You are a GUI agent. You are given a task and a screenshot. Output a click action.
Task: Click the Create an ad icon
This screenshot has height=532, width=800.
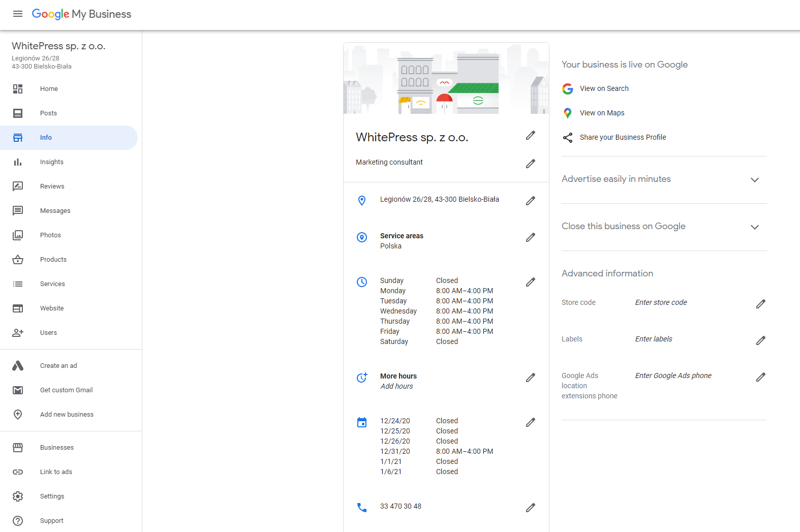18,366
